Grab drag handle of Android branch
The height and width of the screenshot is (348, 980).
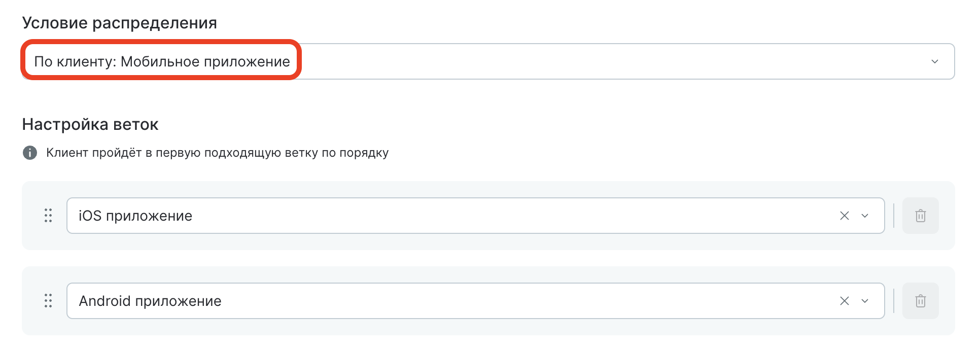(x=48, y=301)
